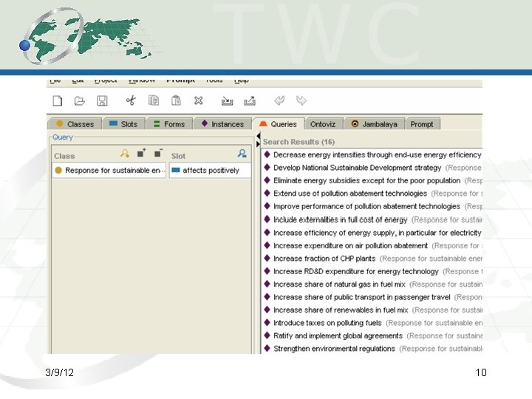Click the Redo arrow icon
532x399 pixels.
[301, 100]
